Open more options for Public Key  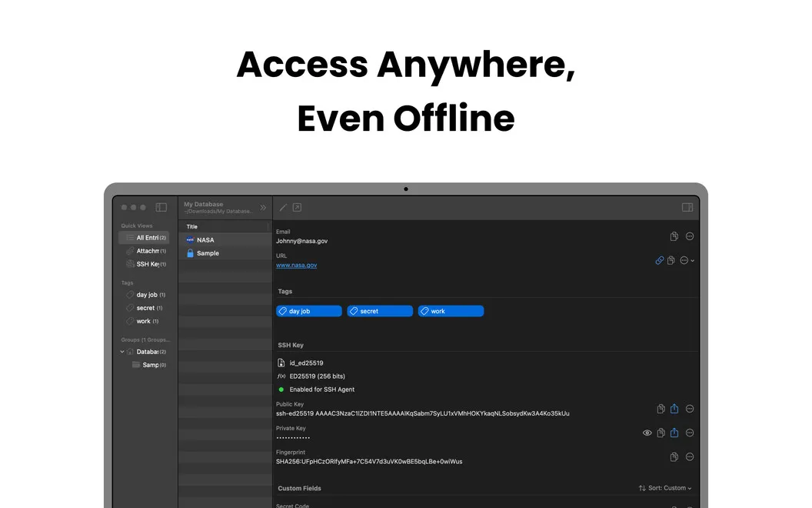click(690, 409)
